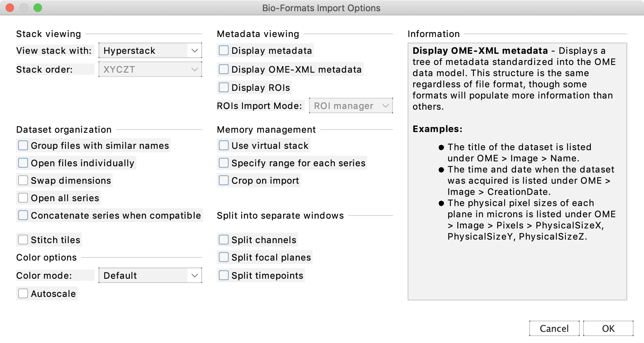Check Concatenate series when compatible
Image resolution: width=644 pixels, height=343 pixels.
tap(23, 215)
